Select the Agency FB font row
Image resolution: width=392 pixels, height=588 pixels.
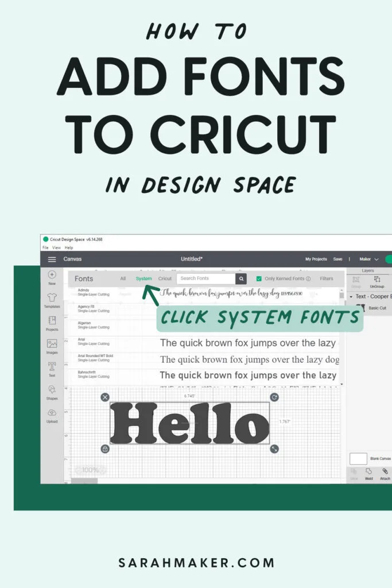coord(203,309)
